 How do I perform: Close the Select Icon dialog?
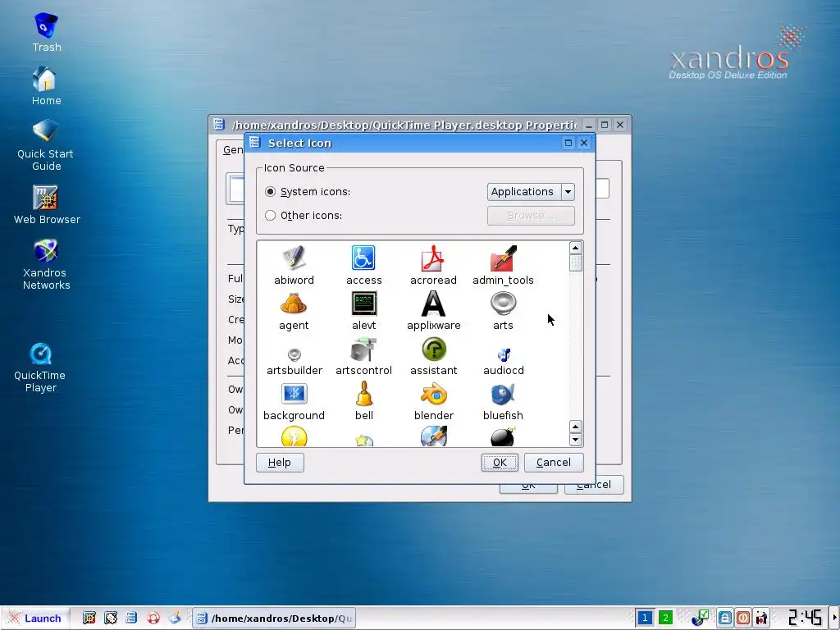[584, 143]
